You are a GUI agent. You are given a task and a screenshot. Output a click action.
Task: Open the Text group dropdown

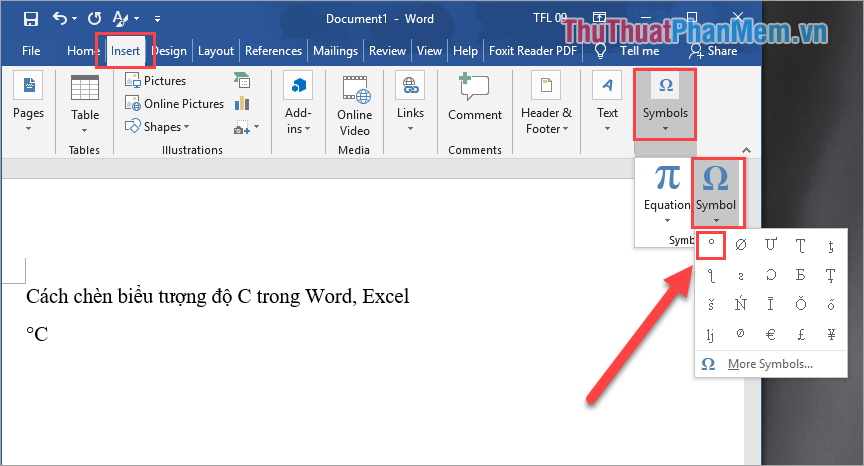pos(607,102)
